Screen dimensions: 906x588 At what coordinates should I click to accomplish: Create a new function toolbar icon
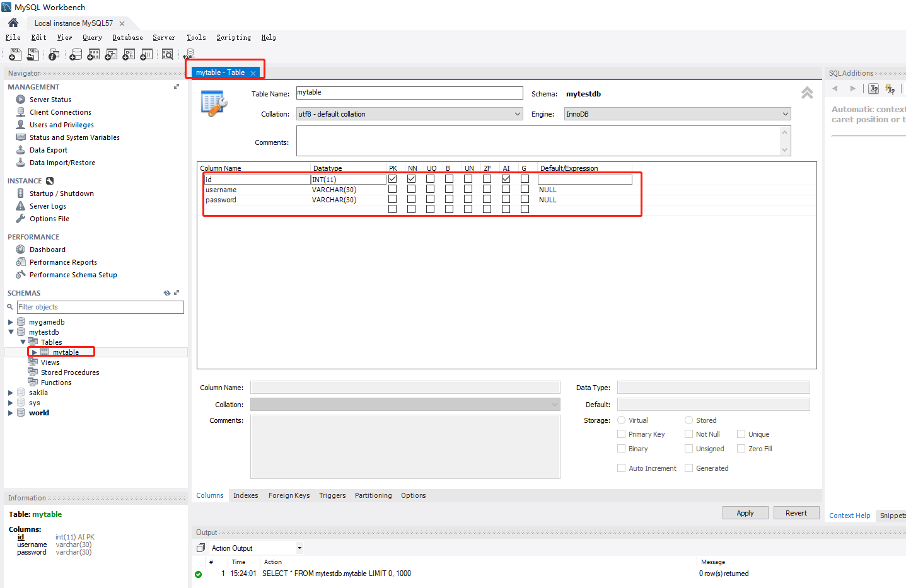click(146, 55)
